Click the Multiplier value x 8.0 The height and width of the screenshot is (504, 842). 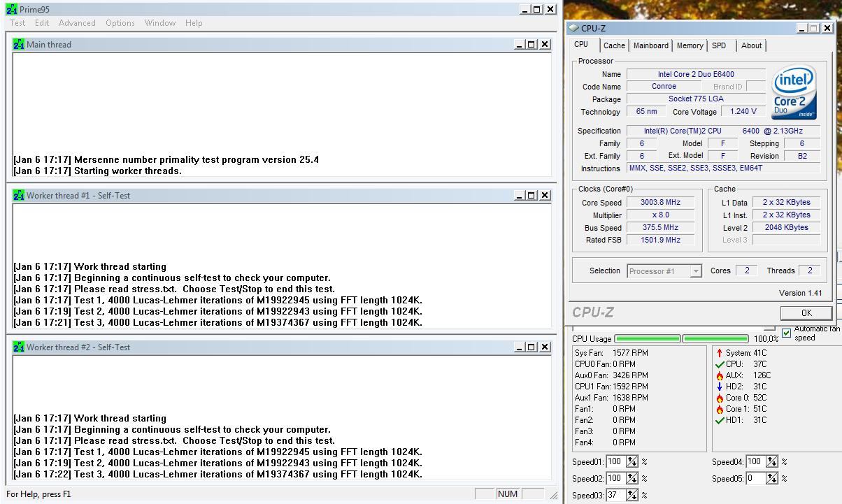point(661,215)
